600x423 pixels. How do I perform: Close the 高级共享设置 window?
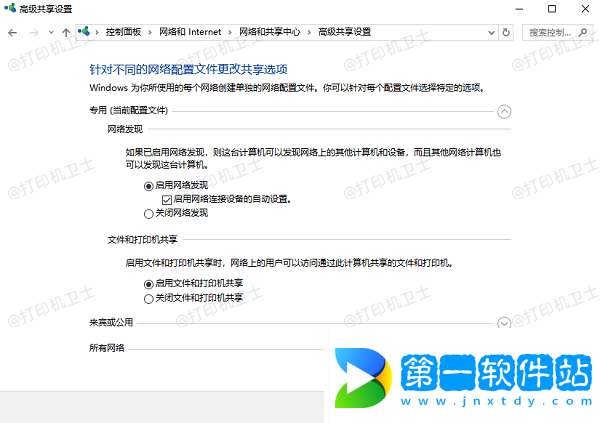point(585,9)
